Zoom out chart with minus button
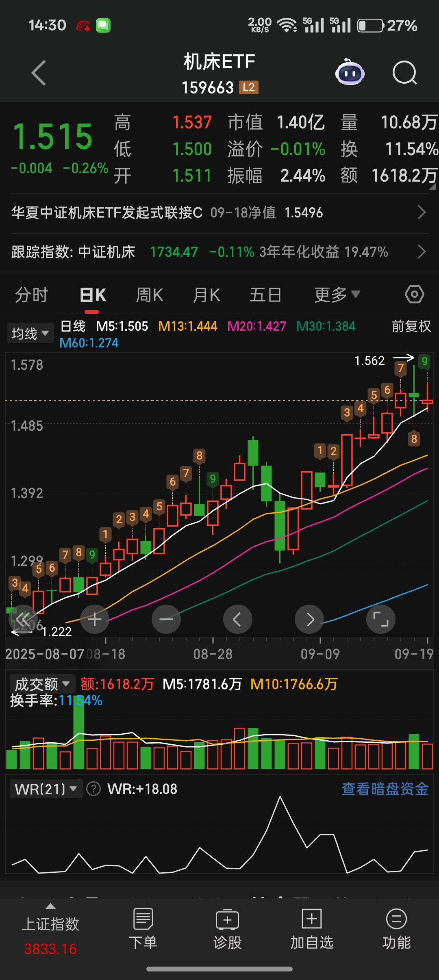The height and width of the screenshot is (980, 439). tap(166, 619)
